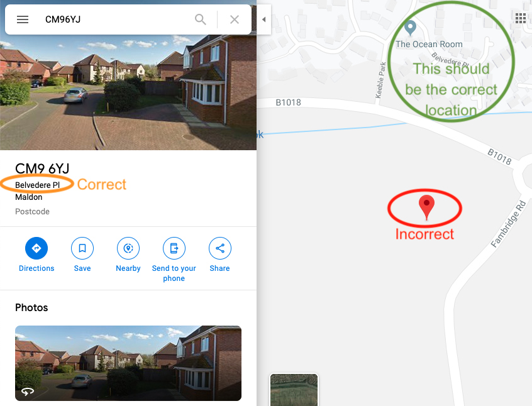Click the 360 rotate icon on photo
Viewport: 532px width, 406px height.
28,392
